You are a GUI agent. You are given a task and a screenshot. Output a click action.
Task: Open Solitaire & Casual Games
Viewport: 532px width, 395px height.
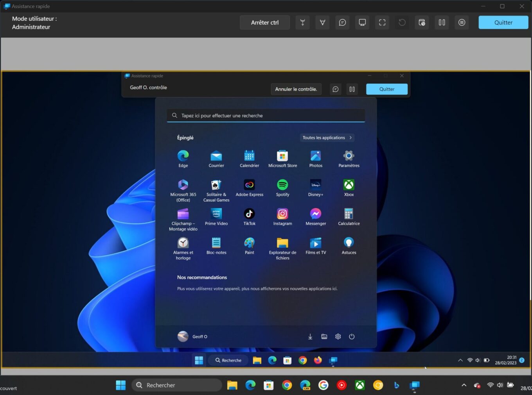(216, 190)
